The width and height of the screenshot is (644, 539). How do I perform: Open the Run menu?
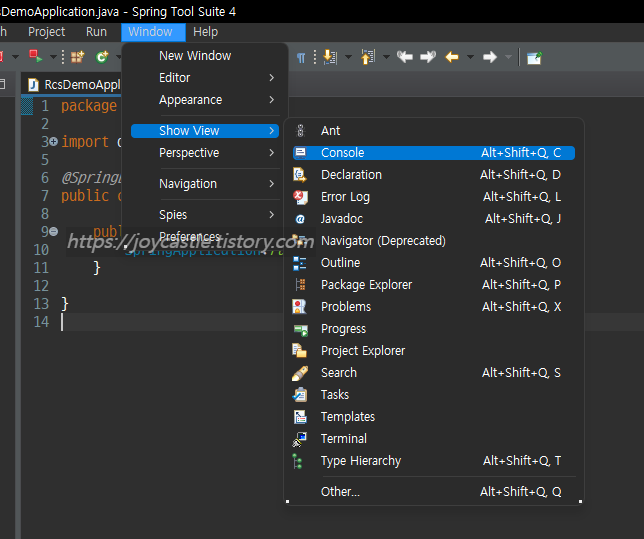click(97, 32)
